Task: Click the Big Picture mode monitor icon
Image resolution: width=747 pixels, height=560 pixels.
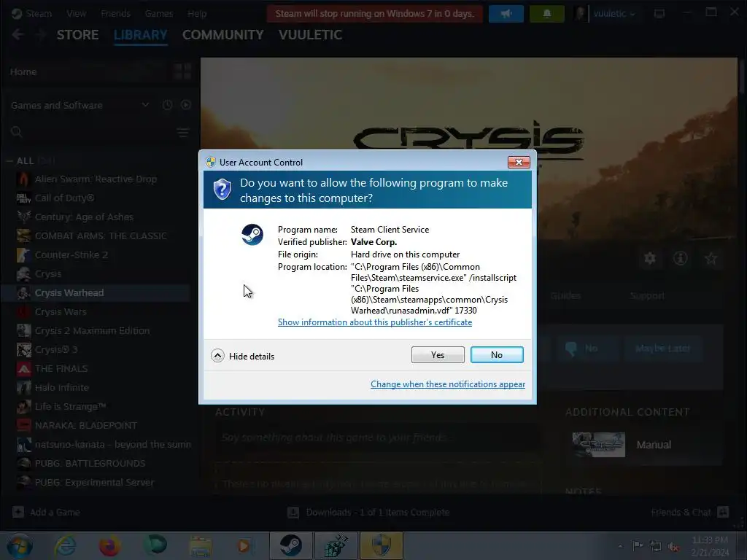Action: [659, 14]
